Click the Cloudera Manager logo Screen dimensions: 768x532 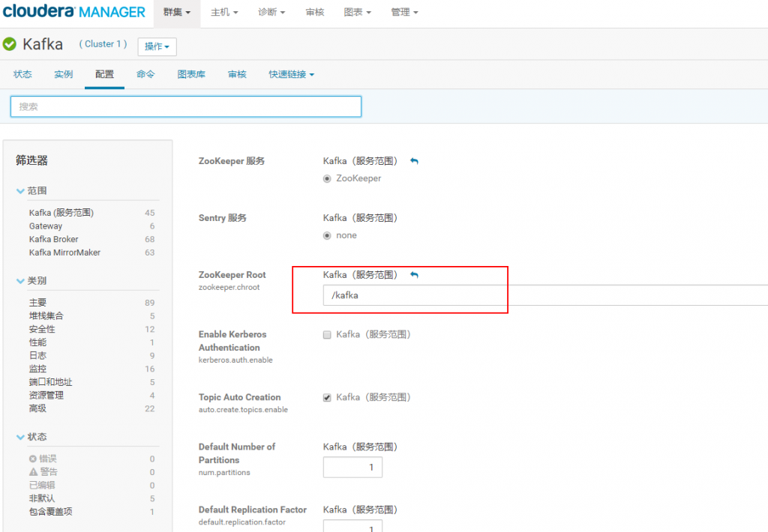pos(74,11)
